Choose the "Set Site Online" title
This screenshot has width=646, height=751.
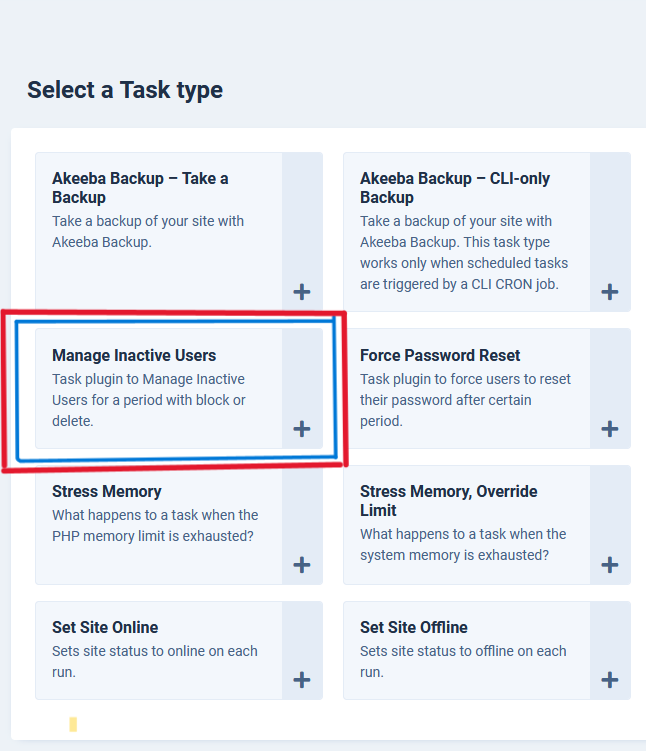click(105, 627)
